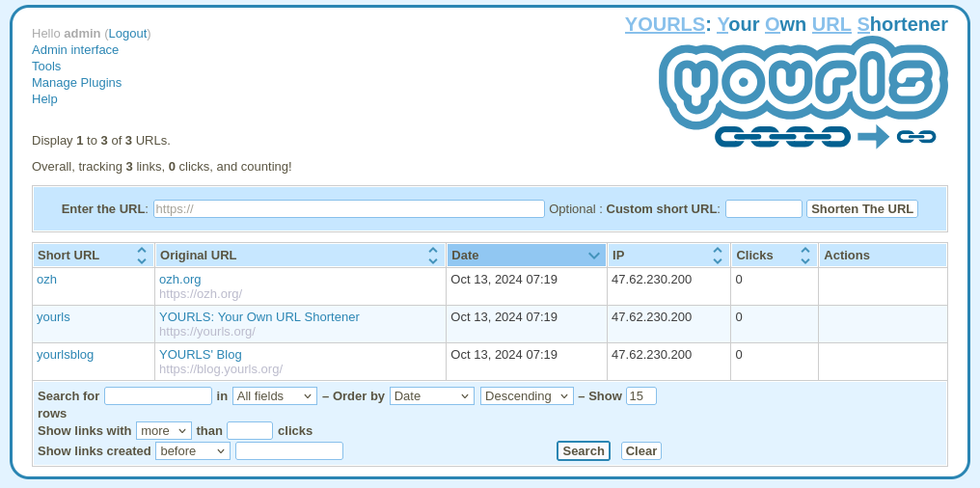980x488 pixels.
Task: Click https://ozh.org/ original URL
Action: click(x=201, y=294)
